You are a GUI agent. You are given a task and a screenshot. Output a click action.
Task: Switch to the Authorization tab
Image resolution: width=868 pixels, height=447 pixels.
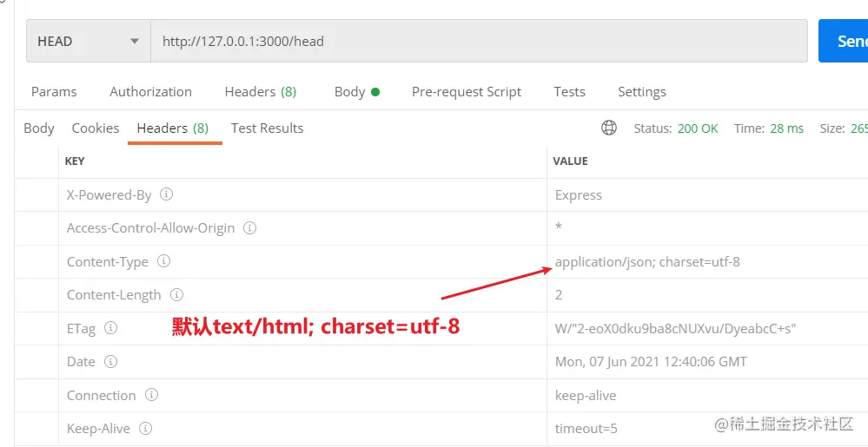tap(150, 91)
